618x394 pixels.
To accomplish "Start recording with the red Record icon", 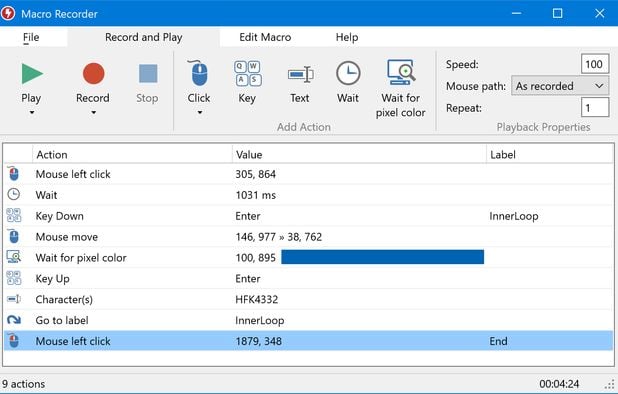I will tap(93, 74).
